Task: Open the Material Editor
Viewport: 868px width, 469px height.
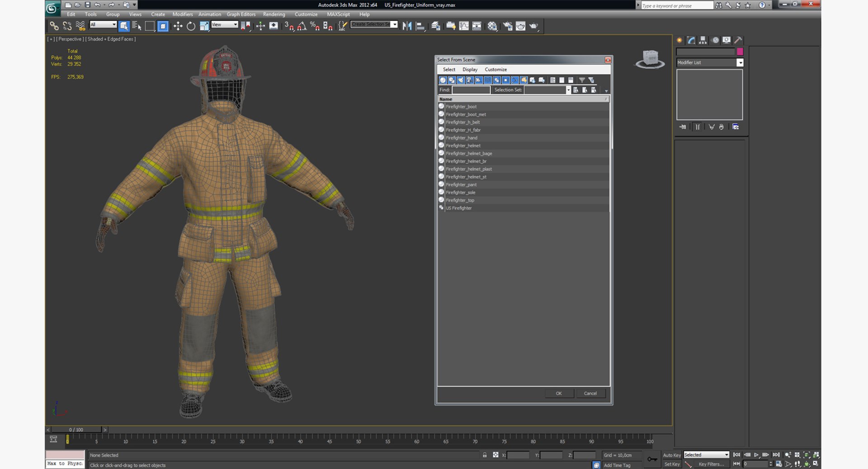Action: [x=492, y=26]
